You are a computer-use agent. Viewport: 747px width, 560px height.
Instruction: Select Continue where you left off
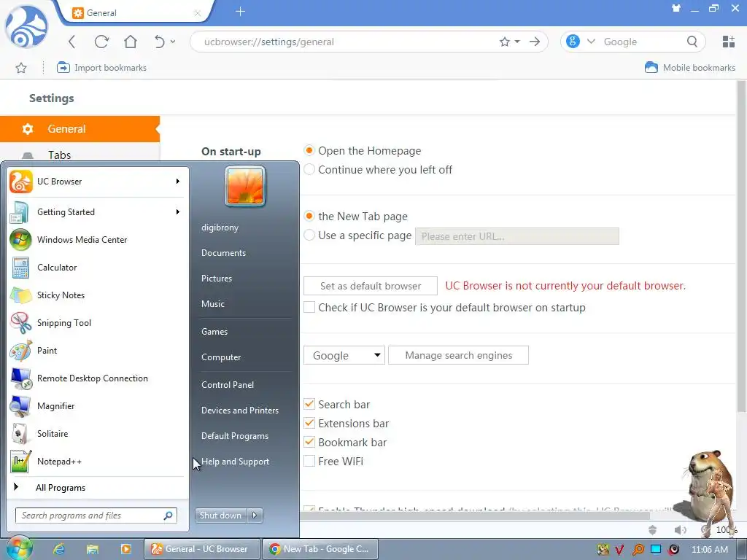click(x=309, y=169)
